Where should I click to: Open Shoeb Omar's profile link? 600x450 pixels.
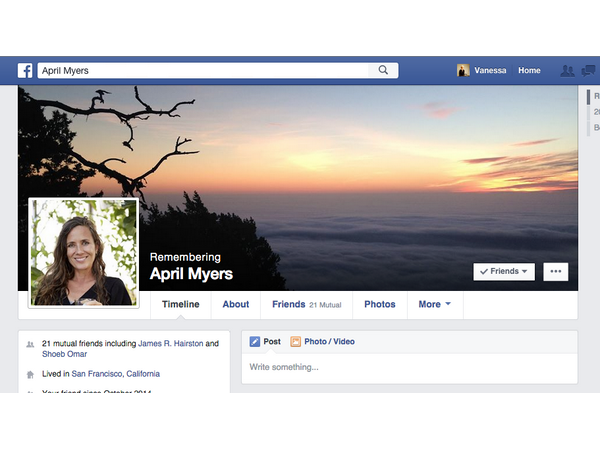coord(65,354)
